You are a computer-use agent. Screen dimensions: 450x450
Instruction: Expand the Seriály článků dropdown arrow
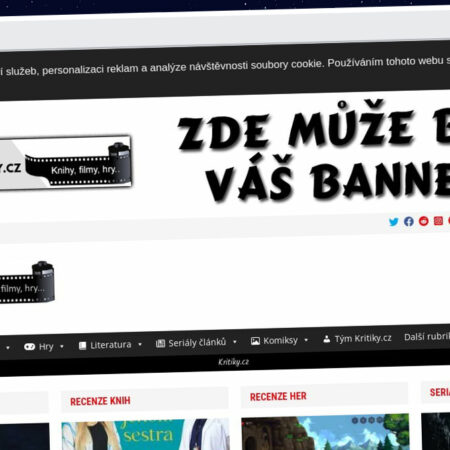pyautogui.click(x=235, y=342)
